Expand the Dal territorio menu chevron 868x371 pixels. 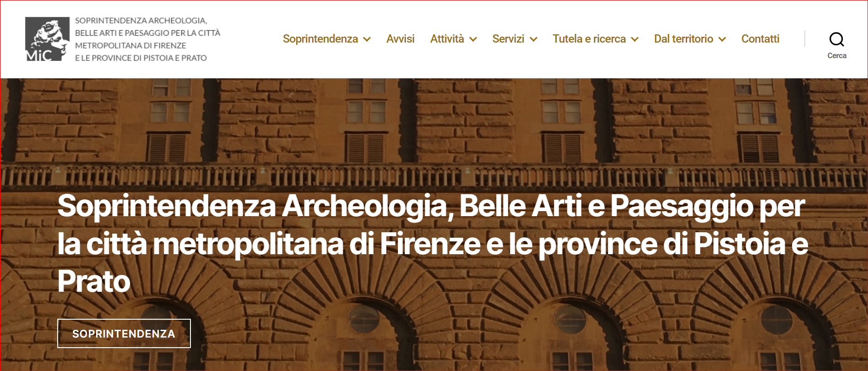click(722, 39)
